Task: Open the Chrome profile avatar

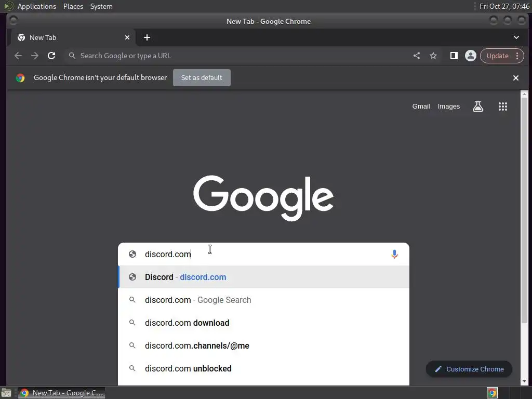Action: (x=471, y=56)
